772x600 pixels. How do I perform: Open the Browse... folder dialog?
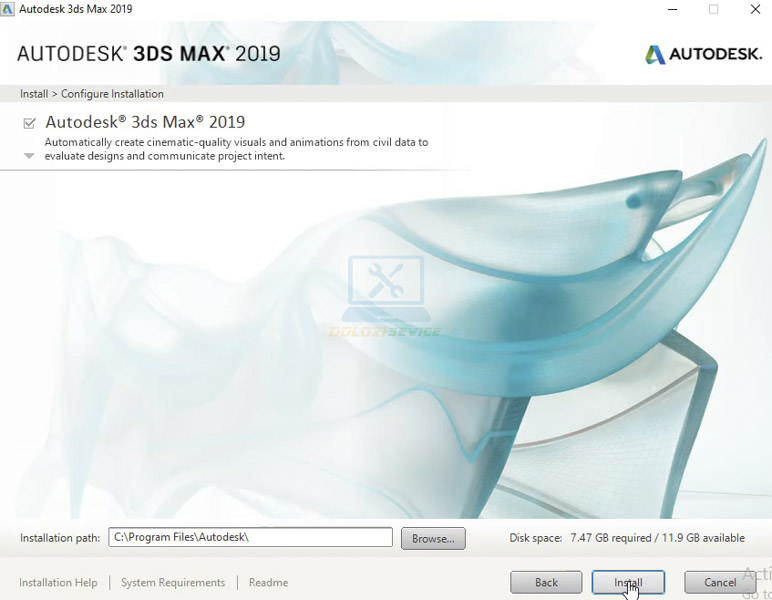(433, 538)
